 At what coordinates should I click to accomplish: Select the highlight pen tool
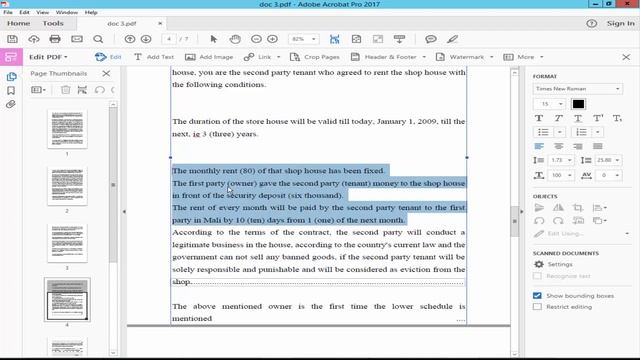point(452,39)
